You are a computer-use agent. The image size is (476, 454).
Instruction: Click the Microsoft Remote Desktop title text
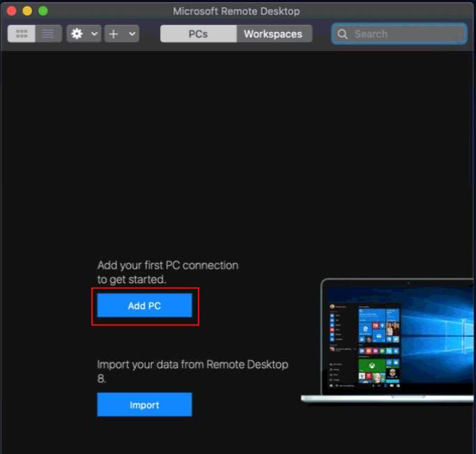(x=236, y=11)
